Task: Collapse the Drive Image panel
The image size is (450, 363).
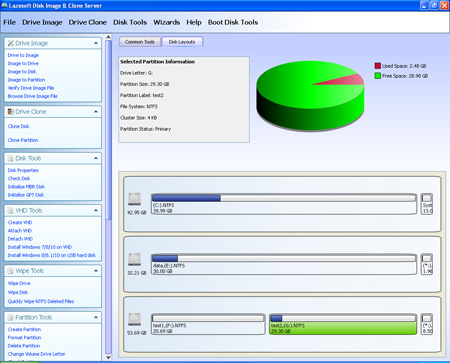Action: 96,43
